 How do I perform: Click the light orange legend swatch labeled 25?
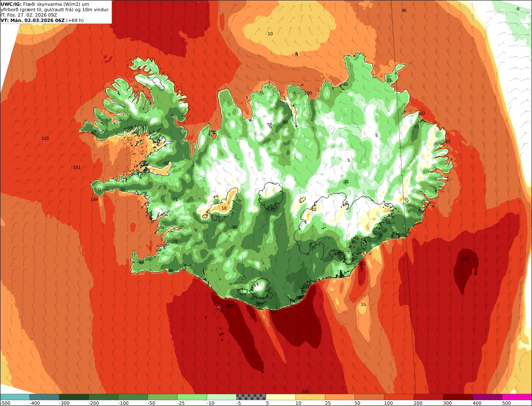click(x=340, y=397)
